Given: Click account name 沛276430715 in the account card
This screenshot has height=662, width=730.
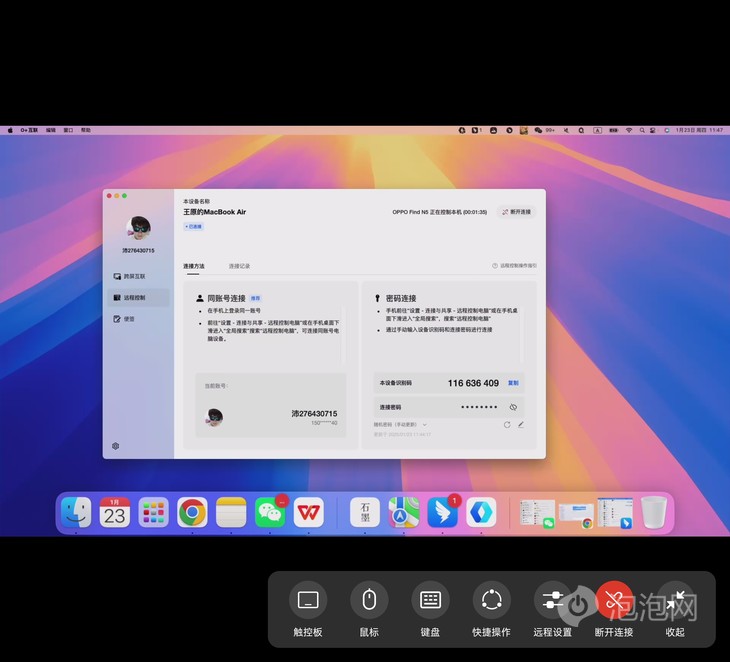Looking at the screenshot, I should 314,413.
